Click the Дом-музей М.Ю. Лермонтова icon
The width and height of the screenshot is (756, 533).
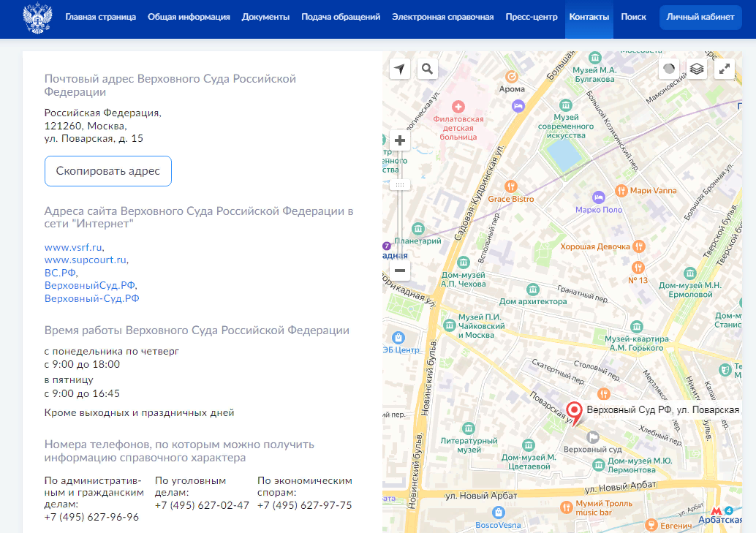(x=598, y=466)
